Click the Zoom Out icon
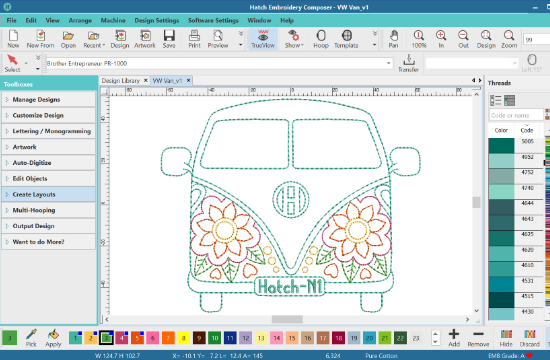The image size is (550, 360). click(x=463, y=39)
